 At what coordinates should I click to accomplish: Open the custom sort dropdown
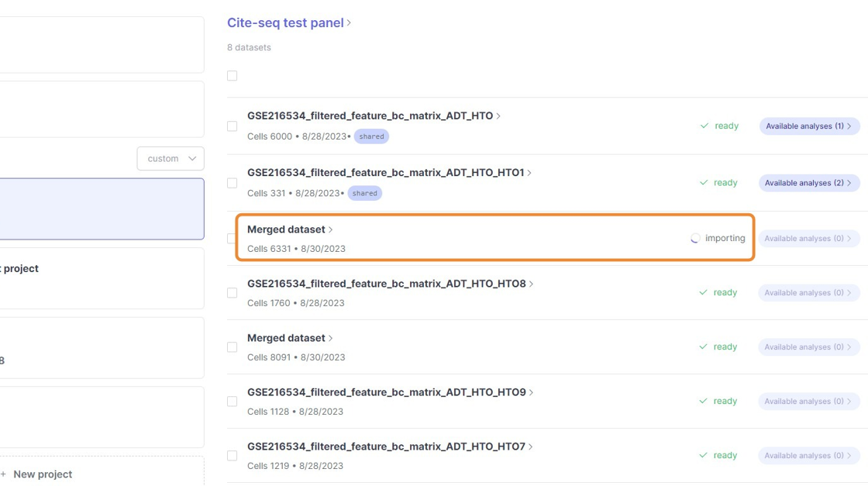(170, 158)
